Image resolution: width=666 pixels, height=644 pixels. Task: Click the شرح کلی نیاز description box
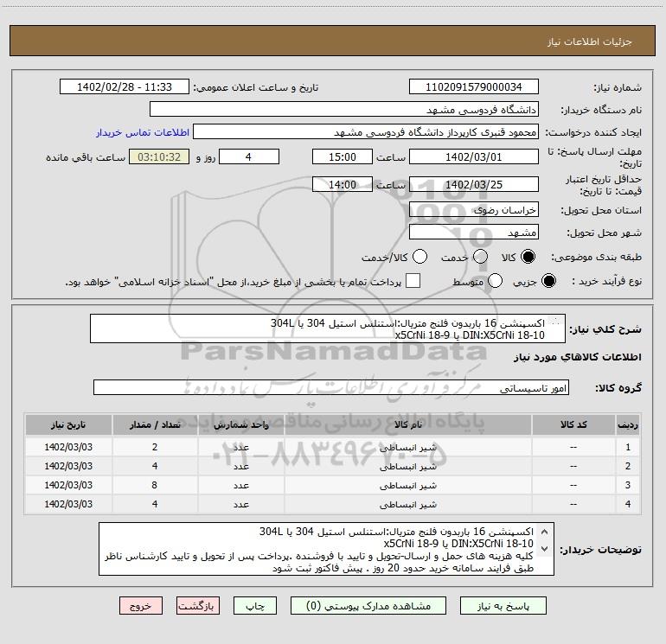[328, 328]
